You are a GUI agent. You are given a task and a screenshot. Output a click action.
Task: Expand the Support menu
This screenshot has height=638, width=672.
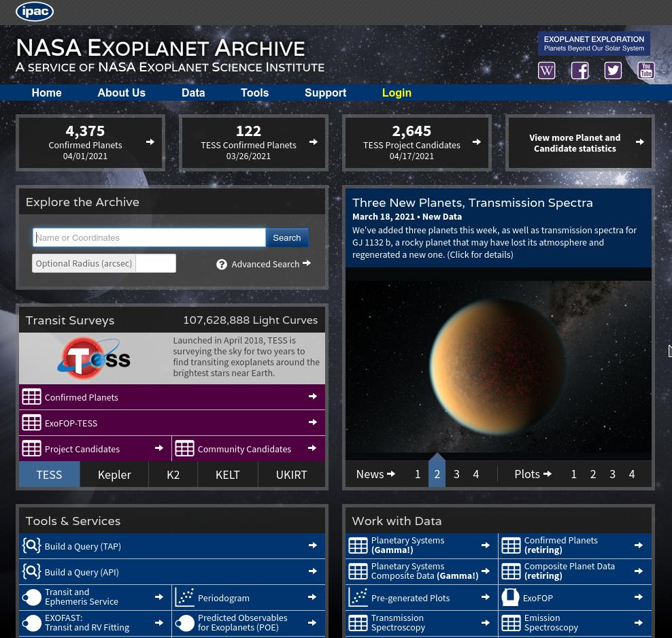pos(325,93)
